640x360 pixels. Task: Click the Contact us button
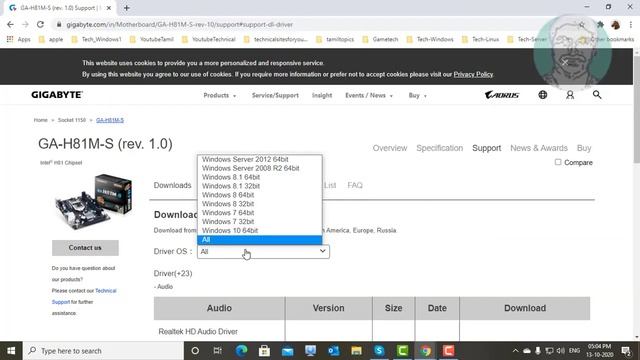pos(85,248)
